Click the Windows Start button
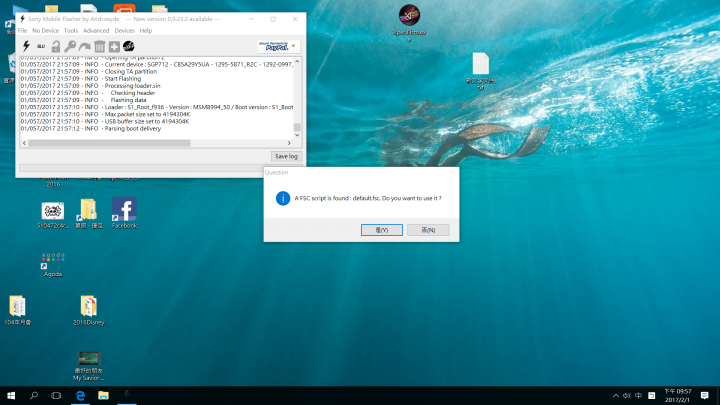The height and width of the screenshot is (405, 720). [x=11, y=395]
